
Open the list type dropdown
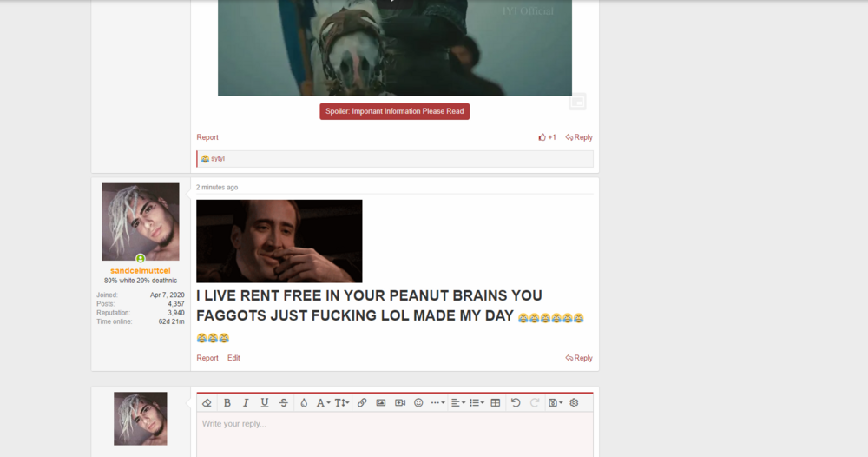[477, 403]
